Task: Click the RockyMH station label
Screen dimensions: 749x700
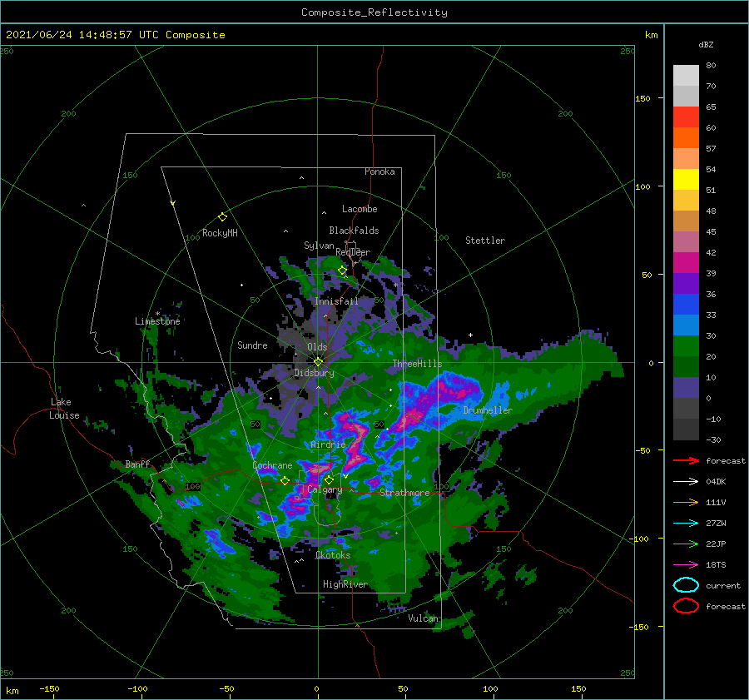Action: pos(220,233)
